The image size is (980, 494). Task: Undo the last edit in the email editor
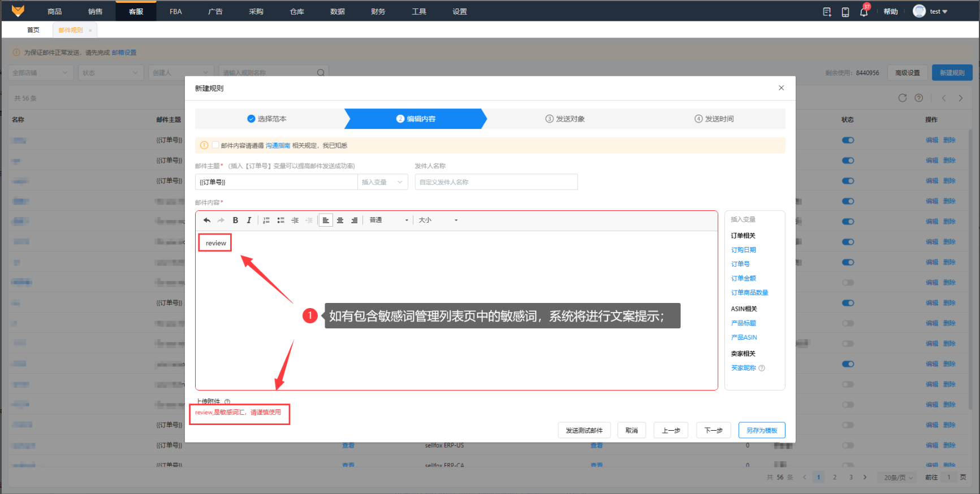(207, 220)
